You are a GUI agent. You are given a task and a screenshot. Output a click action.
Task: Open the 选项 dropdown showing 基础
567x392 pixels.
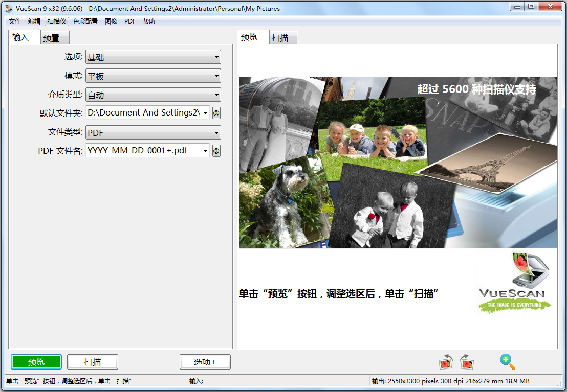point(154,57)
